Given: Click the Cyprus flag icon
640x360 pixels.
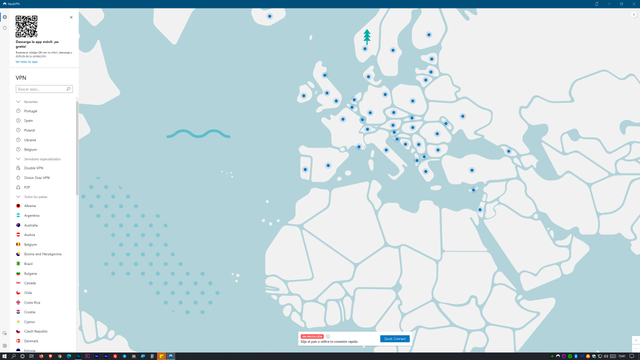Looking at the screenshot, I should (x=18, y=322).
